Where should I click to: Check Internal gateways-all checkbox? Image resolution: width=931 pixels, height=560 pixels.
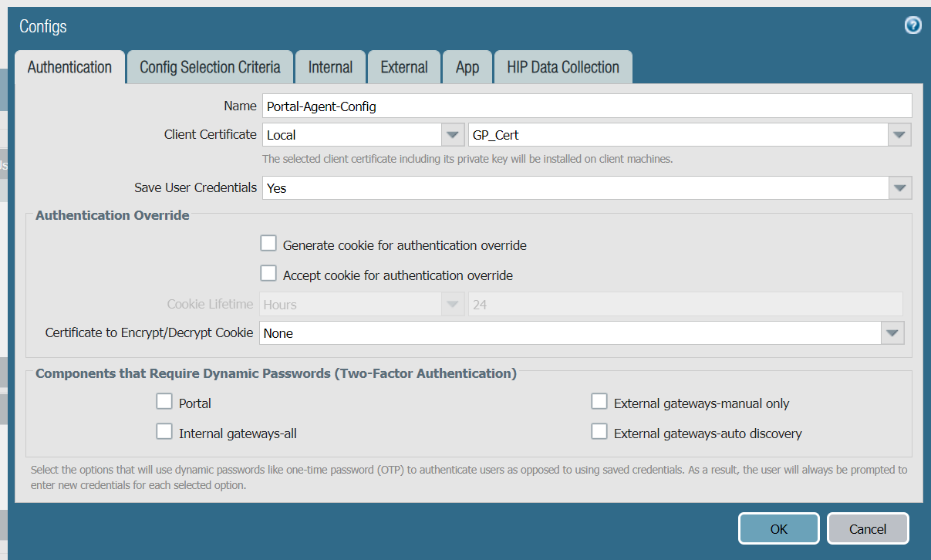[x=164, y=432]
